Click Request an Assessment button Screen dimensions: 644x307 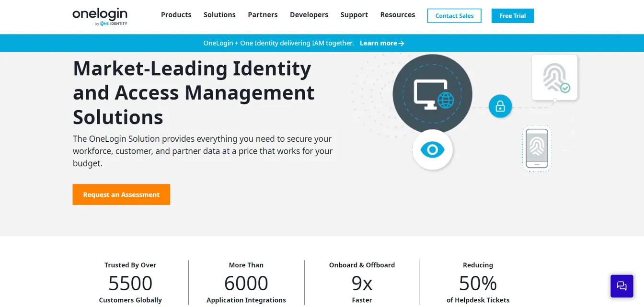pos(121,194)
